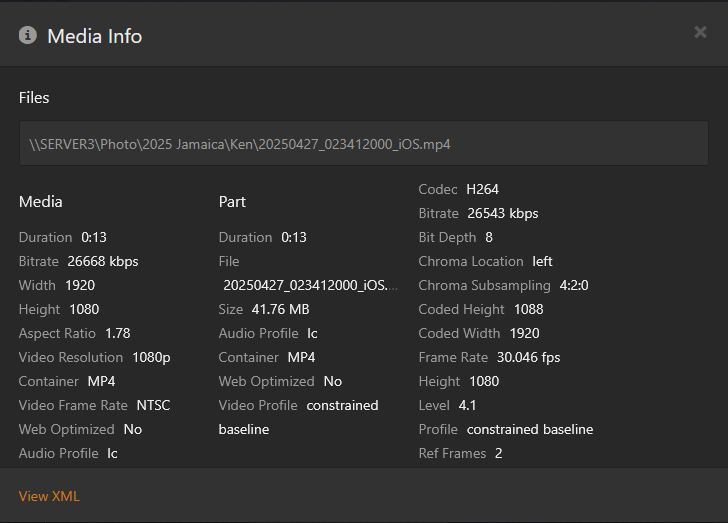Select the 26668 kbps Media bitrate value

tap(102, 261)
